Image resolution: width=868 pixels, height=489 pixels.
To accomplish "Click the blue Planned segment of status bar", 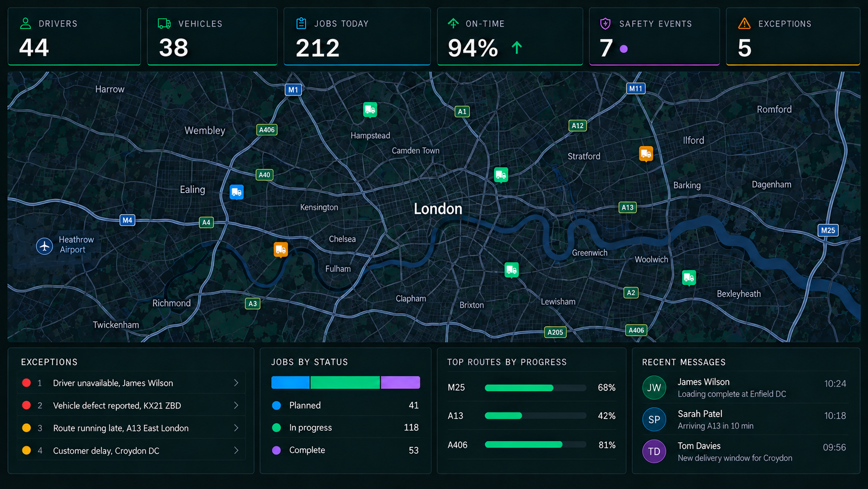I will click(x=290, y=382).
